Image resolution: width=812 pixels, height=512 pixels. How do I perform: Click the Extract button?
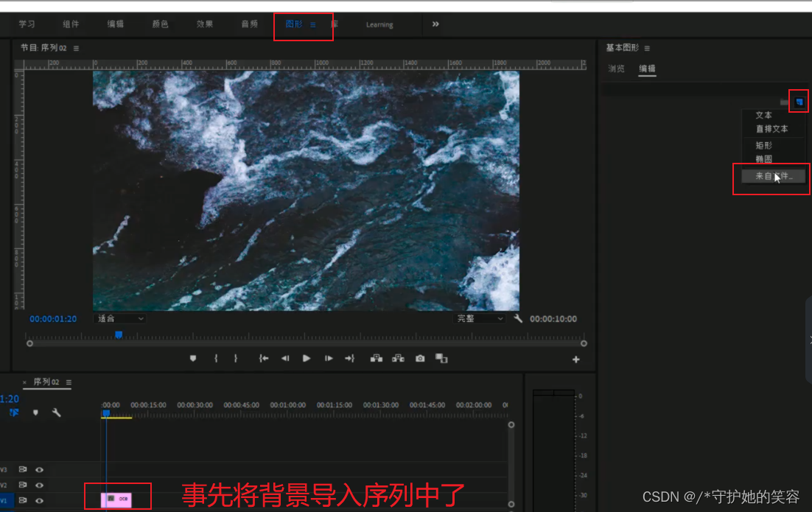[398, 358]
